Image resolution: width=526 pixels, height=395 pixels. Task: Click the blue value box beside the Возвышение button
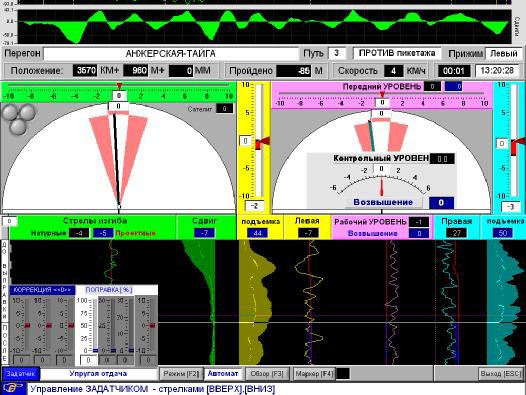[441, 203]
